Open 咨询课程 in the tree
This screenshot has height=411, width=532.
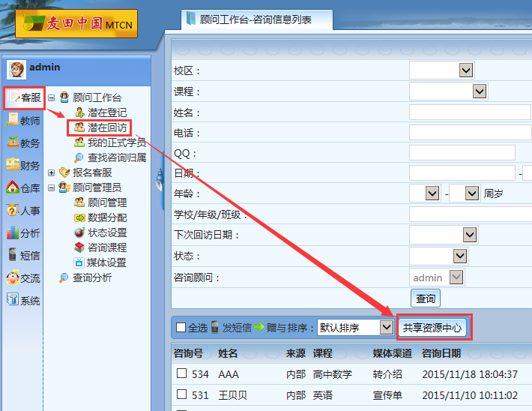click(107, 247)
